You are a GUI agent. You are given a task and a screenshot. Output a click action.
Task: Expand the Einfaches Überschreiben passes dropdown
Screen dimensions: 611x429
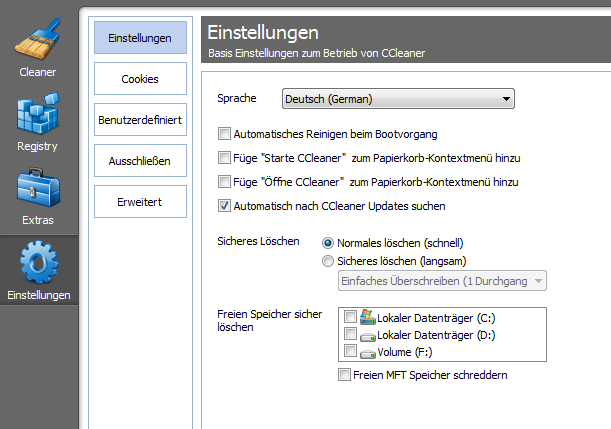coord(442,281)
